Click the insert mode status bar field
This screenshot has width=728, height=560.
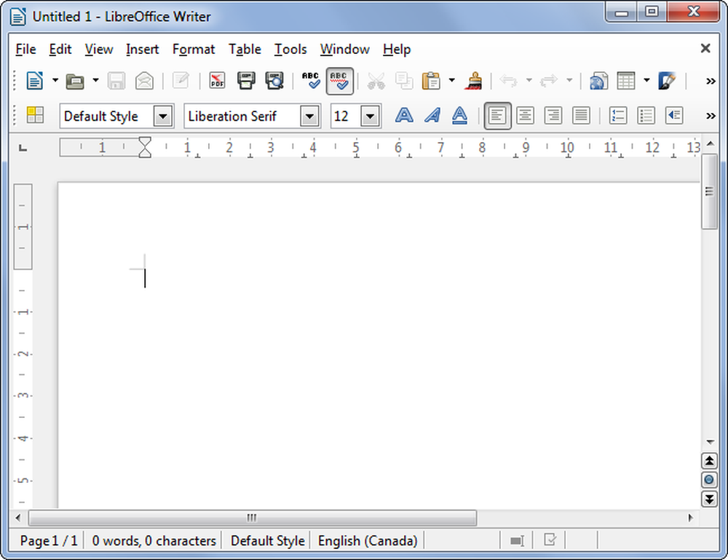click(x=517, y=541)
